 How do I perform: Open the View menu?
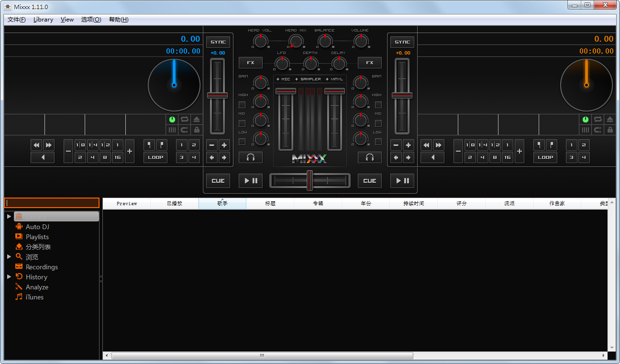pos(67,20)
